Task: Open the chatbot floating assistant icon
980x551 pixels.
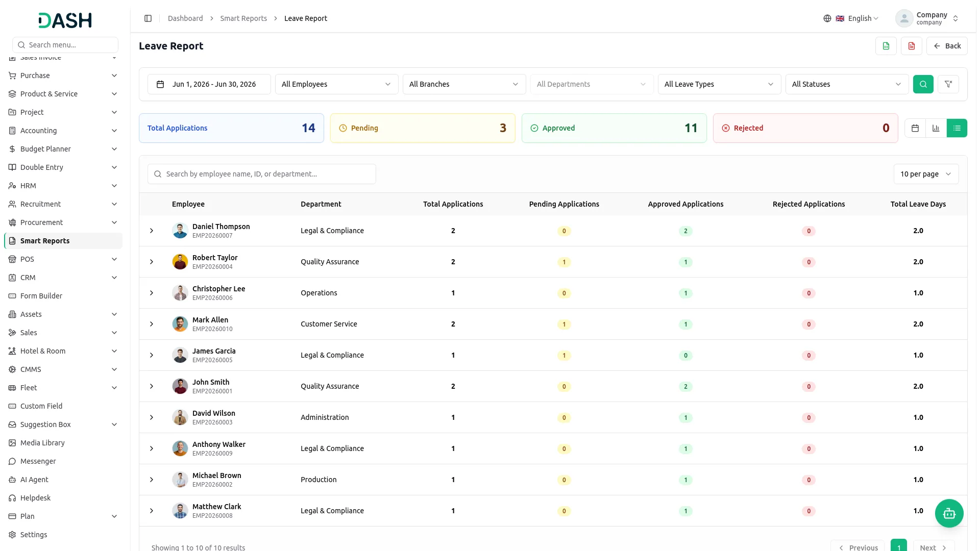Action: (949, 513)
